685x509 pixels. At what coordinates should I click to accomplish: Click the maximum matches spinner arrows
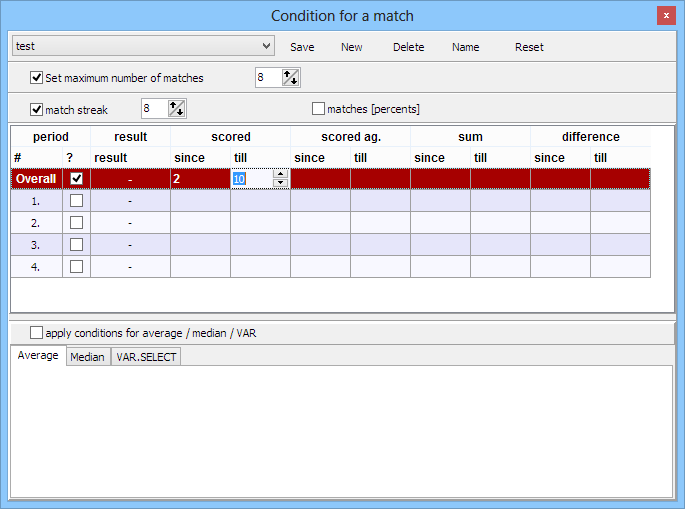[291, 78]
